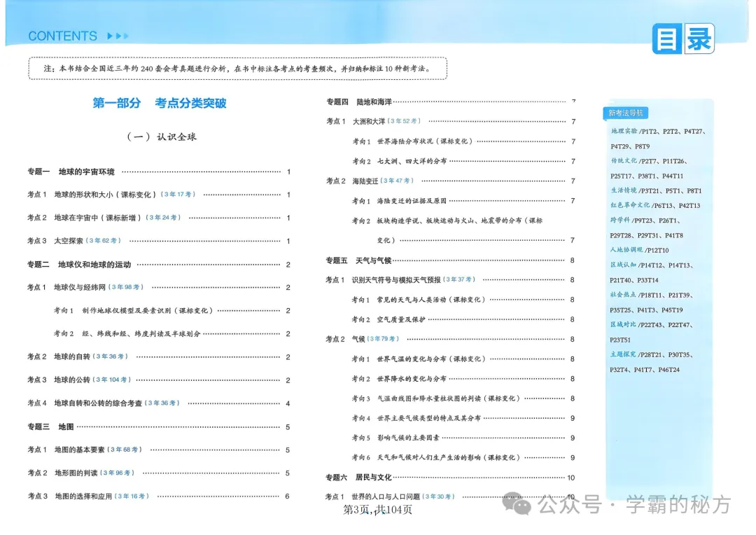Click the 目录 icon in top right corner
Image resolution: width=756 pixels, height=535 pixels.
tap(682, 39)
